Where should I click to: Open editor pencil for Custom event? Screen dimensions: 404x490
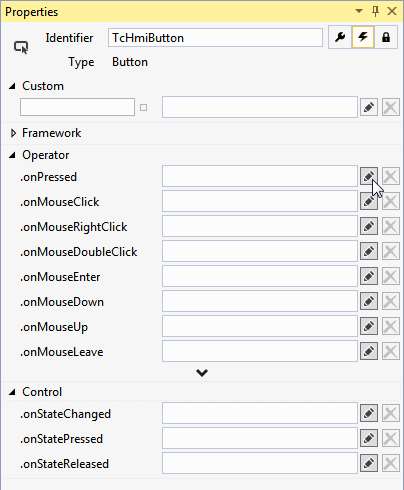pos(369,107)
